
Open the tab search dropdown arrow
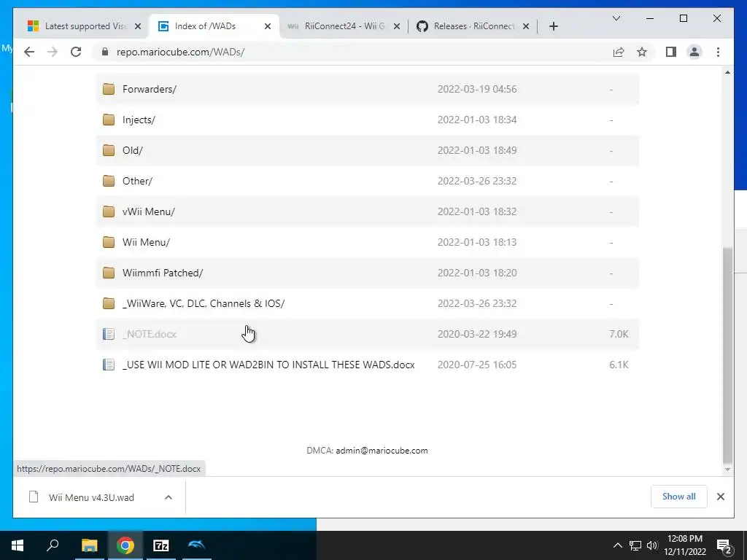(616, 18)
